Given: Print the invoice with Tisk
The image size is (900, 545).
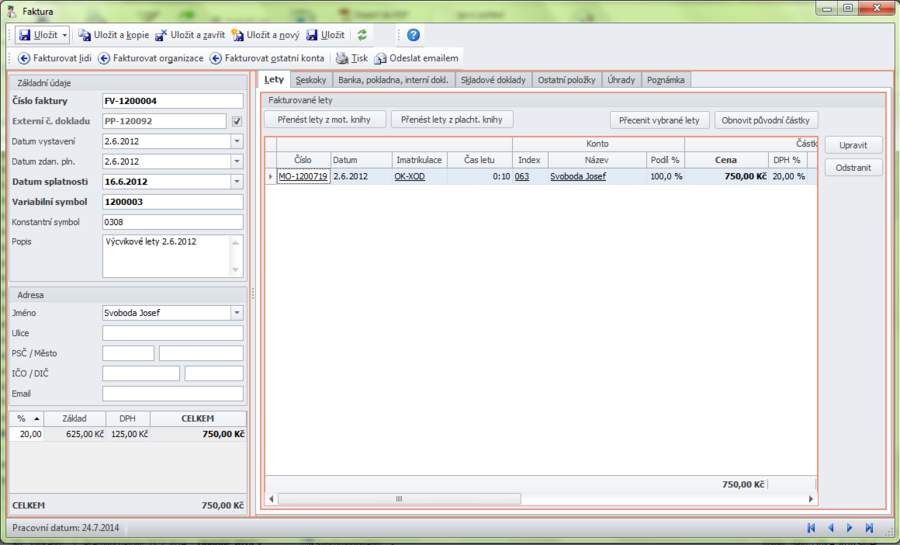Looking at the screenshot, I should [x=351, y=58].
